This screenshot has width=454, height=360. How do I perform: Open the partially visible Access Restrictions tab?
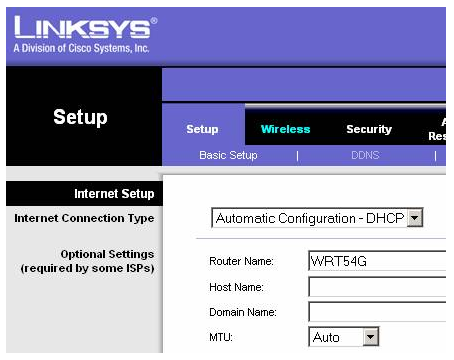[x=437, y=129]
